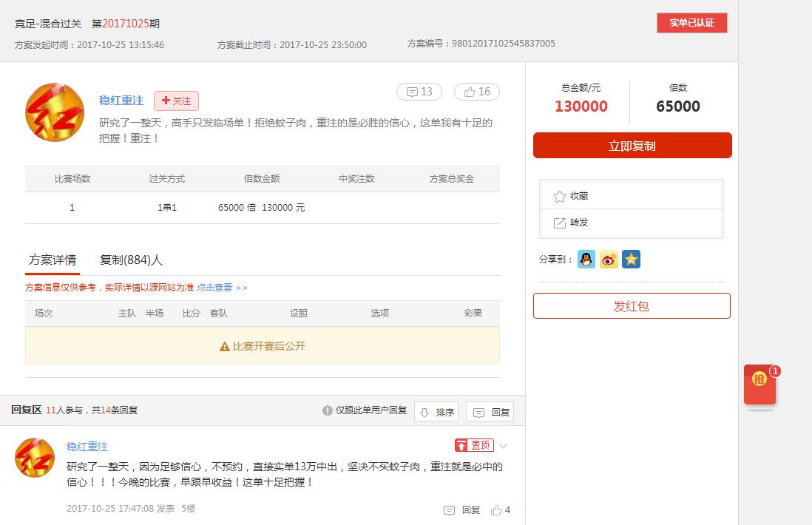Viewport: 812px width, 525px height.
Task: Open the 排序 sort options
Action: pyautogui.click(x=436, y=411)
